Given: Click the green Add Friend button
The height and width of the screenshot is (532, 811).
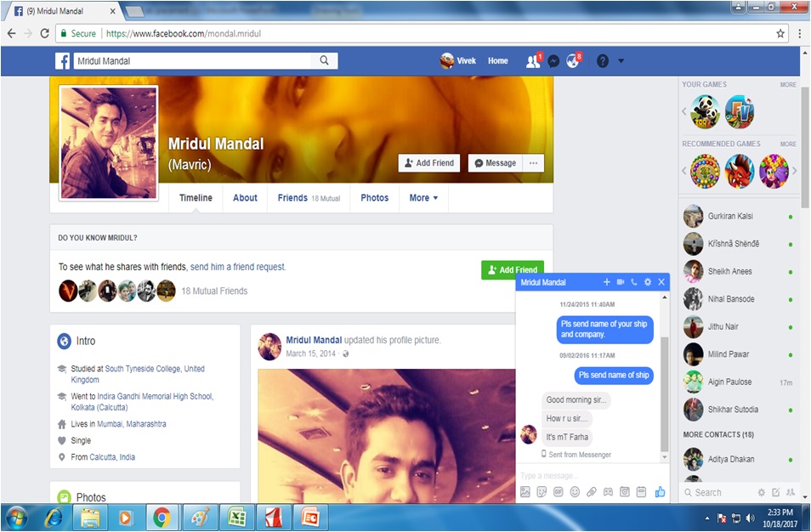Looking at the screenshot, I should pos(512,269).
